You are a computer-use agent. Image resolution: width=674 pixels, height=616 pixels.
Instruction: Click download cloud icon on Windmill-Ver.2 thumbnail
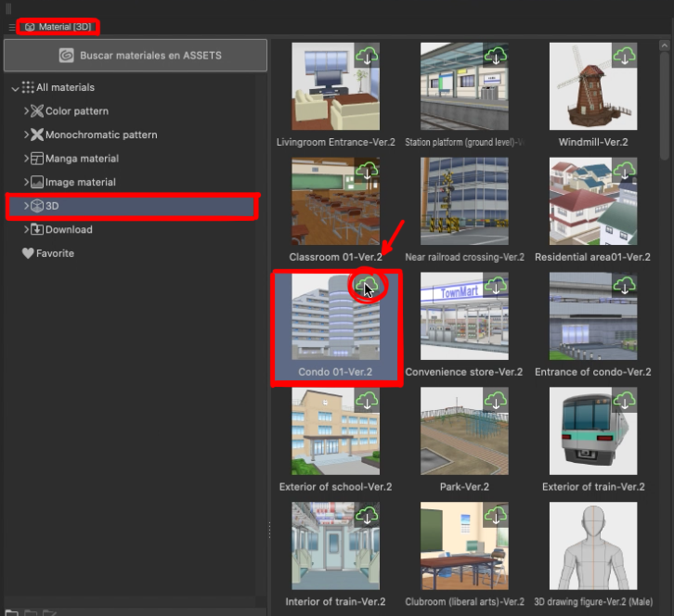click(x=625, y=56)
